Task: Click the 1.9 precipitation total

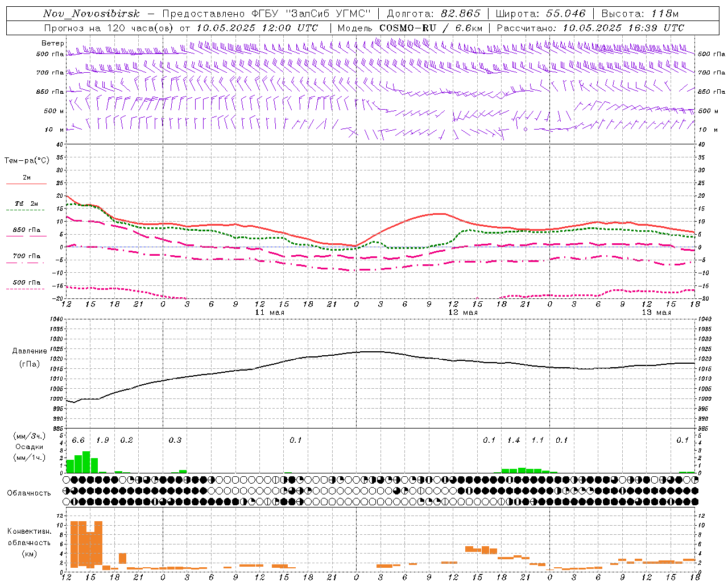Action: (x=102, y=440)
